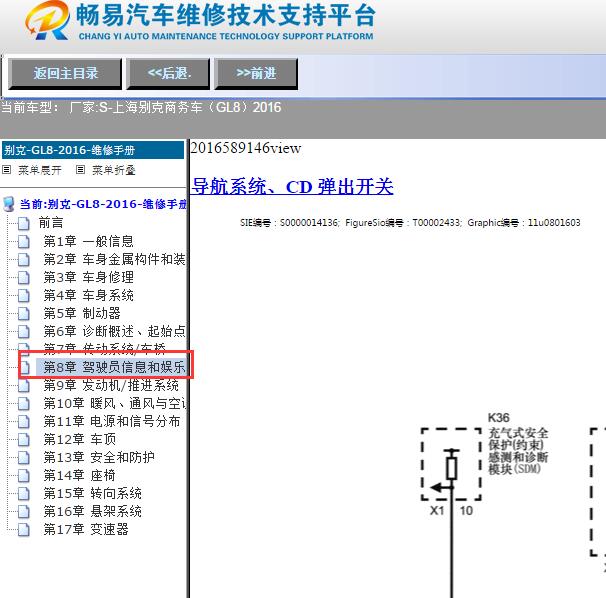Click the 2016589146view text

[x=245, y=148]
